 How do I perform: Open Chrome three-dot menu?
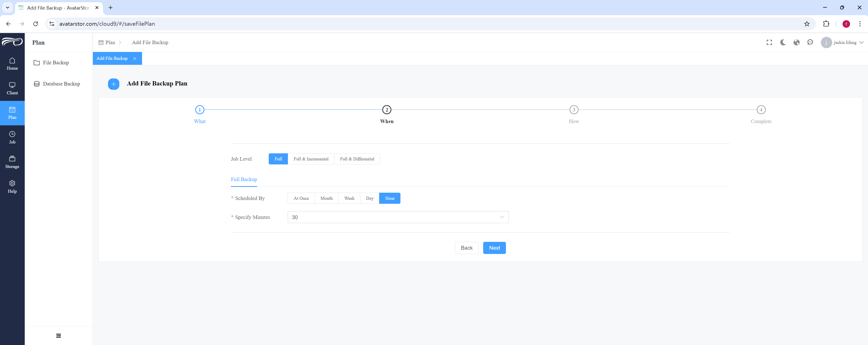coord(860,24)
